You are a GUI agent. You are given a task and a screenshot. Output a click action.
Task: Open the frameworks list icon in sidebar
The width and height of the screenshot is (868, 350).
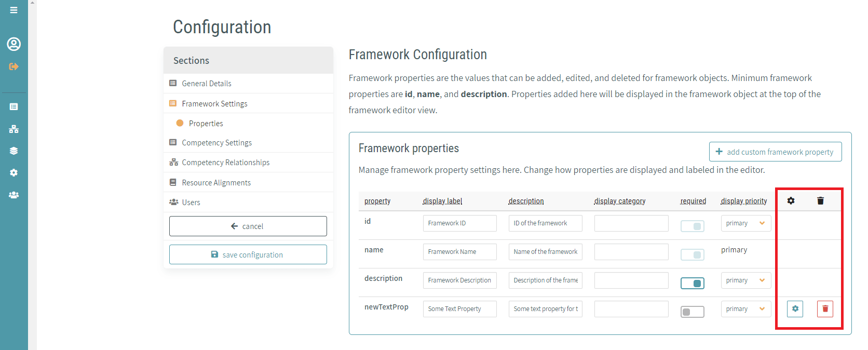click(x=14, y=106)
